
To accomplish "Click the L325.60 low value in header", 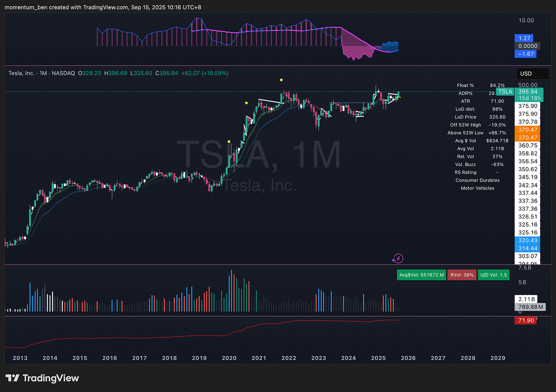I will [141, 73].
